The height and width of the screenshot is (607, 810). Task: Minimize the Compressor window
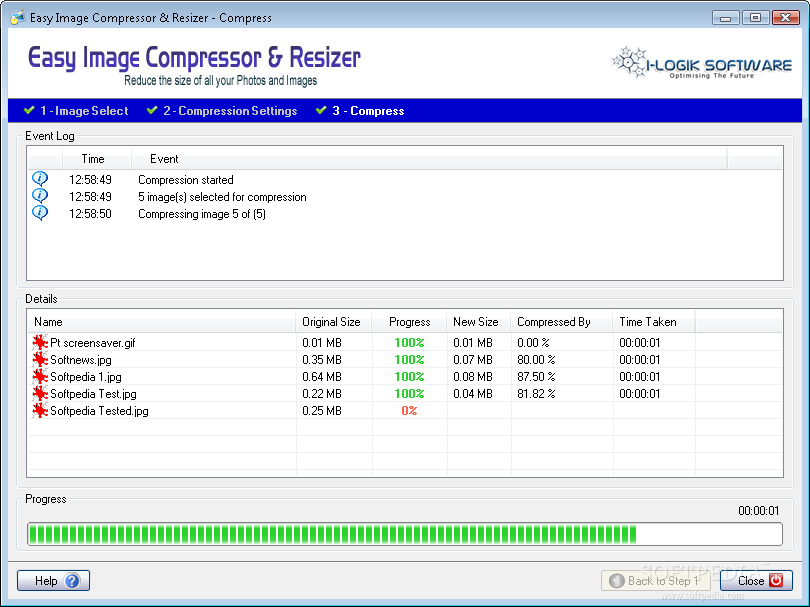tap(725, 18)
